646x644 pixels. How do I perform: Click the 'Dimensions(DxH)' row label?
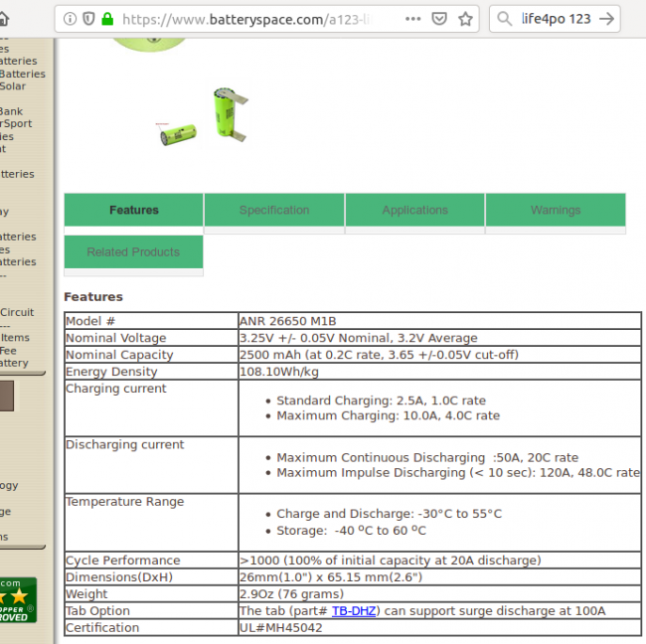pyautogui.click(x=119, y=577)
